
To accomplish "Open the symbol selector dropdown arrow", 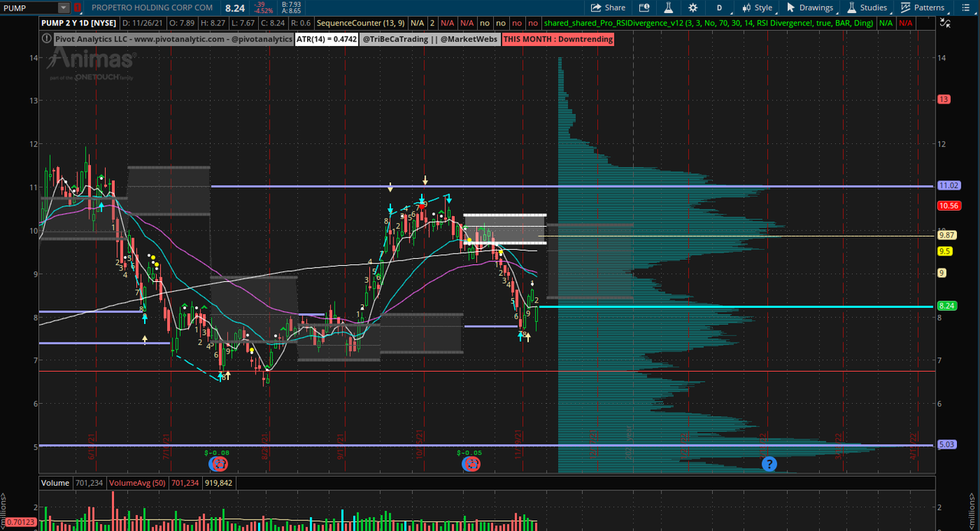I will [x=64, y=8].
